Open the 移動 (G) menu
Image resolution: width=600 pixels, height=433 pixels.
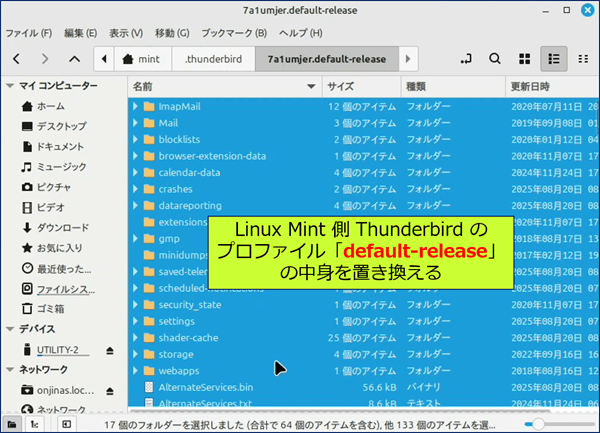point(172,33)
